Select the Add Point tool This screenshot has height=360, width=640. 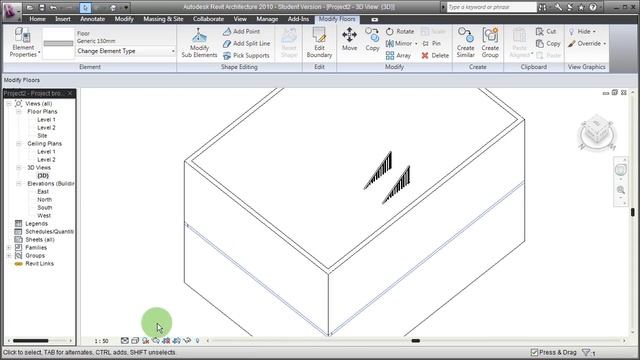(x=241, y=31)
